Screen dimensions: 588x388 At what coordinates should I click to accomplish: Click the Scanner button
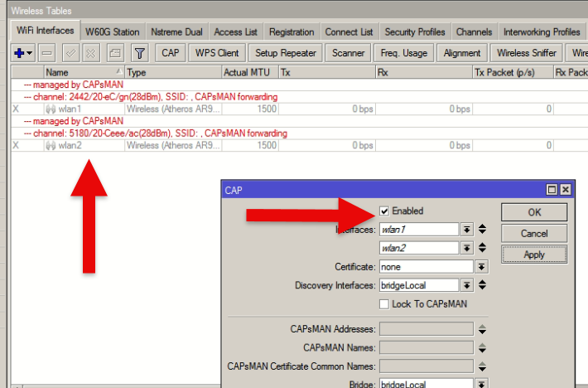(348, 53)
